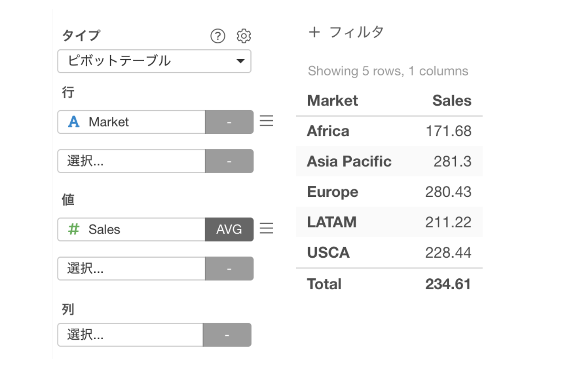The image size is (588, 385).
Task: Open the help question mark icon
Action: tap(218, 36)
